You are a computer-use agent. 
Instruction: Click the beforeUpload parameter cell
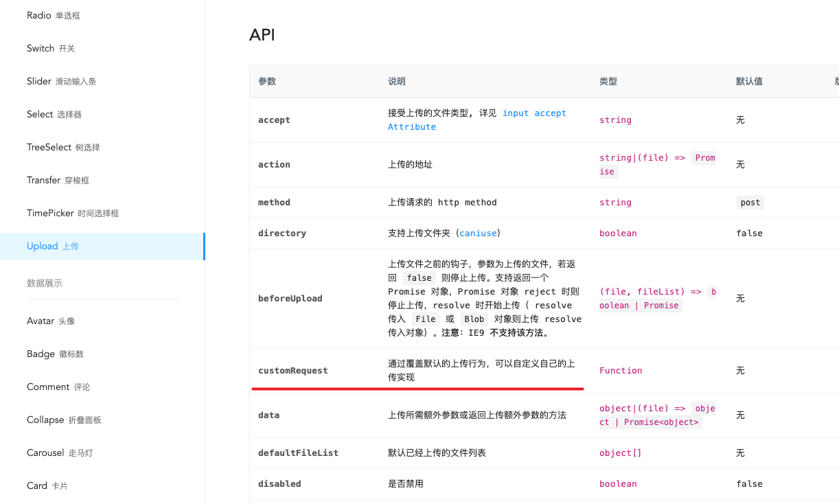coord(314,298)
